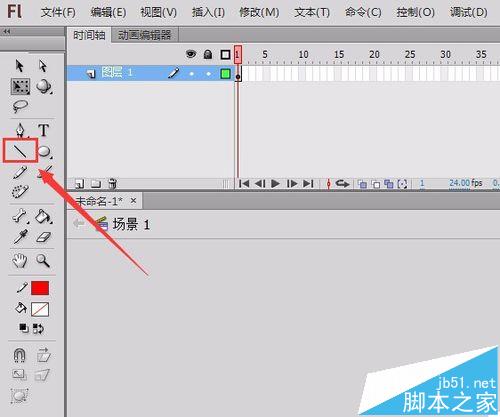
Task: Step back one frame
Action: [x=260, y=183]
